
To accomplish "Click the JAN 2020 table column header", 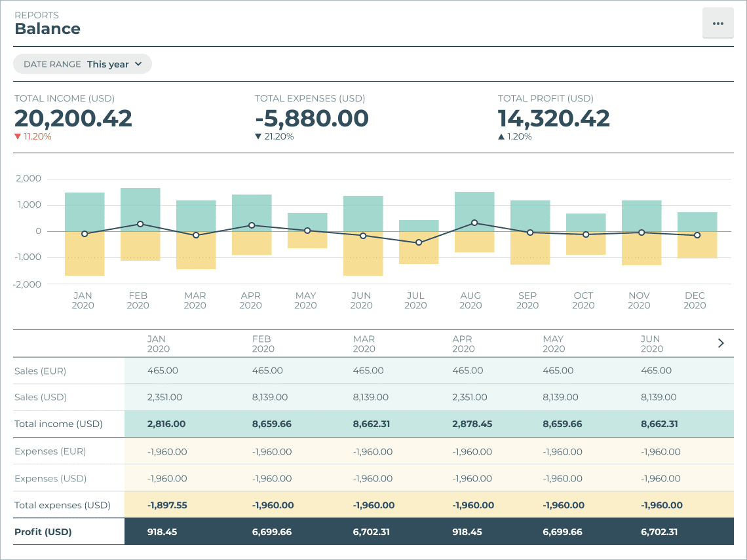I will tap(158, 344).
